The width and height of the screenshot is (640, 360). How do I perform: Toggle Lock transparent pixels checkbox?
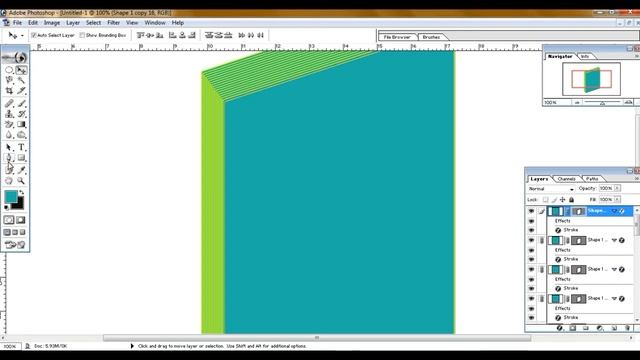(x=545, y=200)
